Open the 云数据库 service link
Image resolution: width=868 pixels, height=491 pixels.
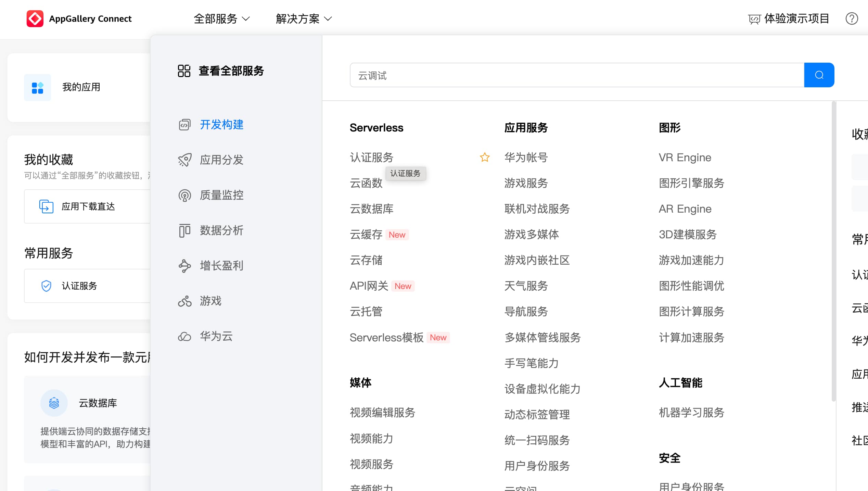click(371, 209)
